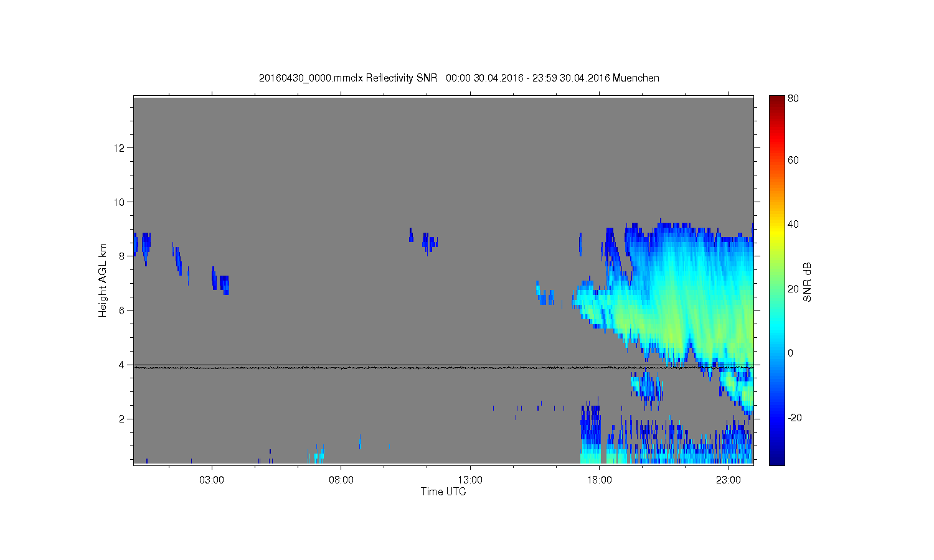Click the plot title text '20160430_0000.mmclx Reflectivity SNR'
Viewport: 934px width, 560px height.
pyautogui.click(x=347, y=78)
